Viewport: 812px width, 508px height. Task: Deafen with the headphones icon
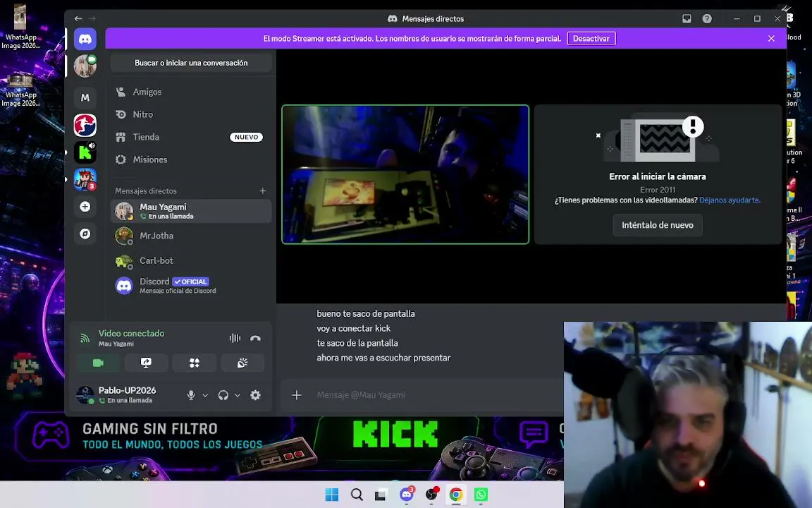223,395
